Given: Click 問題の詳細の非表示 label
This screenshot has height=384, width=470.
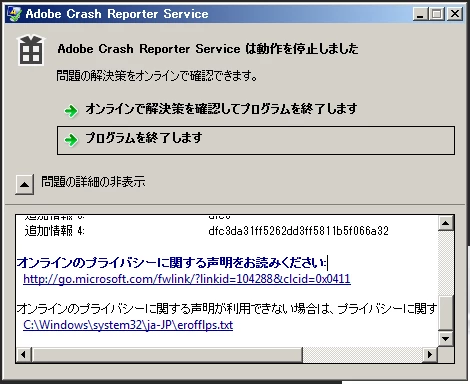Looking at the screenshot, I should coord(93,182).
